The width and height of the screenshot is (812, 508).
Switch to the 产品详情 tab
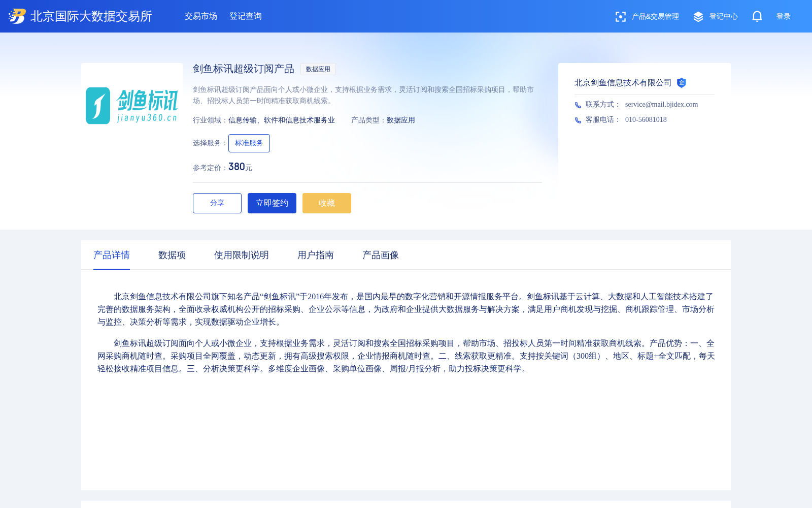click(x=112, y=255)
